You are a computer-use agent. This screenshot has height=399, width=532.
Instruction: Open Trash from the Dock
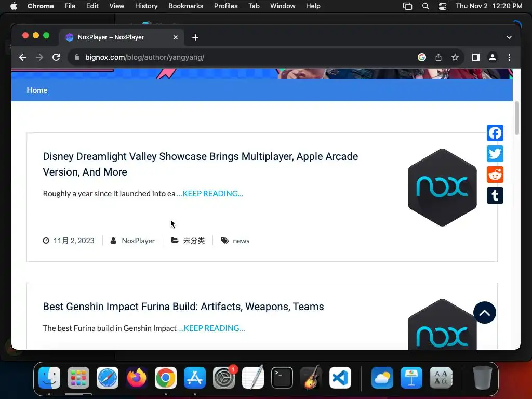(x=483, y=378)
